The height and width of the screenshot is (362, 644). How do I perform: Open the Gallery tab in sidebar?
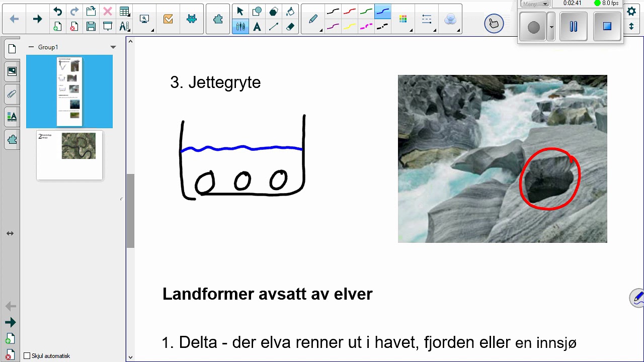12,71
